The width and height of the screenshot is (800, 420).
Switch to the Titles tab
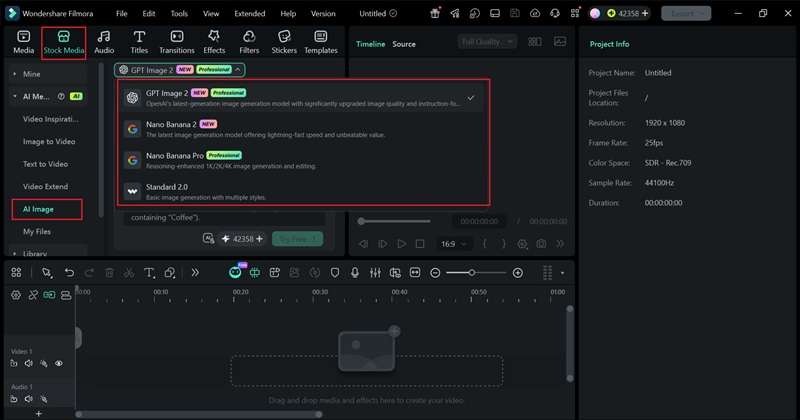pos(139,42)
